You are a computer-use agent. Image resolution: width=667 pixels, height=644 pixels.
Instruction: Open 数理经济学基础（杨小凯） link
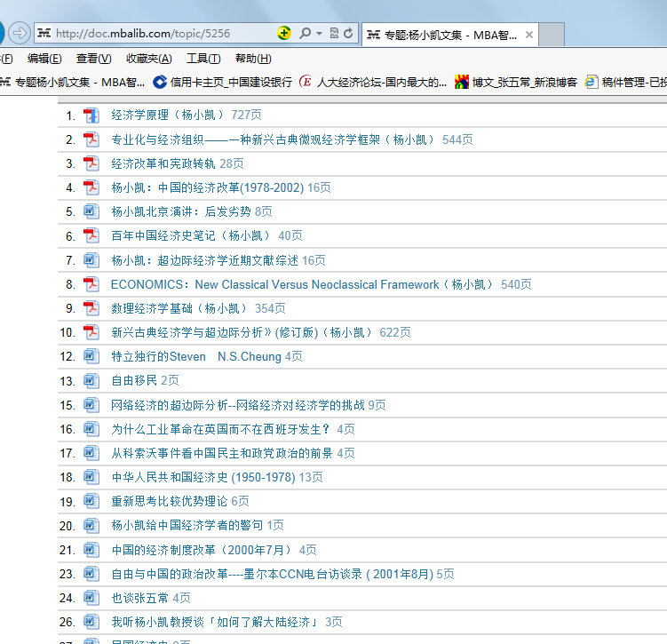click(x=179, y=308)
